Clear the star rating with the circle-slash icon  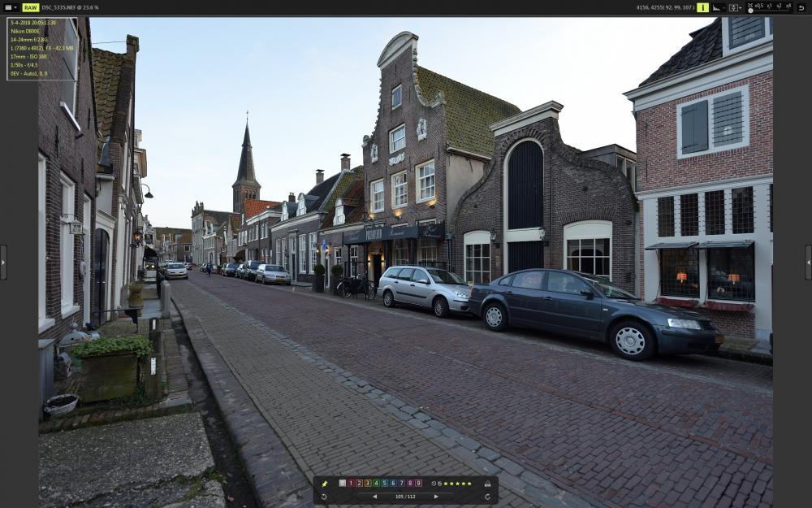click(434, 484)
